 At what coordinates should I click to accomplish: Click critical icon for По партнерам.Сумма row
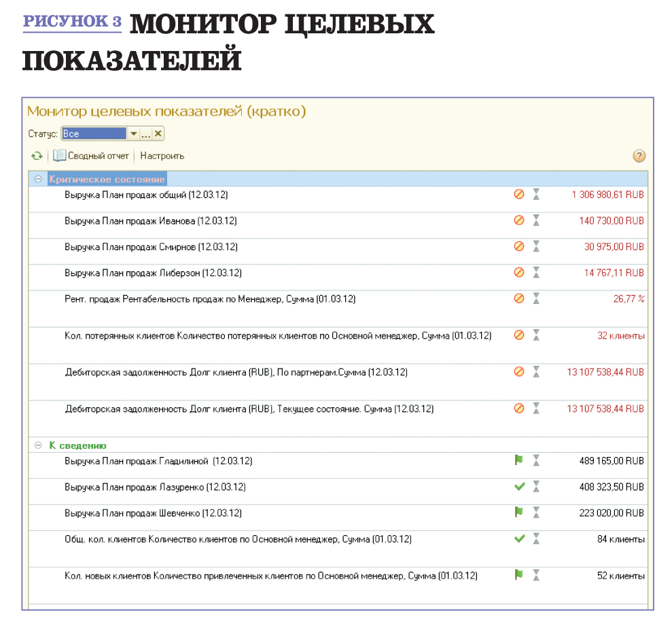coord(519,371)
